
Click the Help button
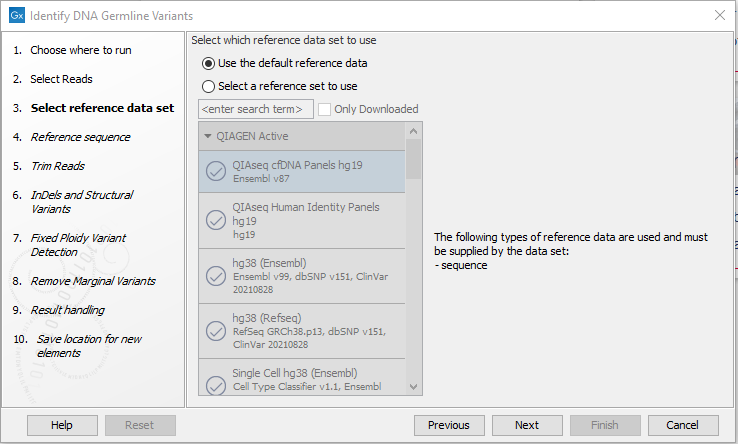pyautogui.click(x=62, y=425)
